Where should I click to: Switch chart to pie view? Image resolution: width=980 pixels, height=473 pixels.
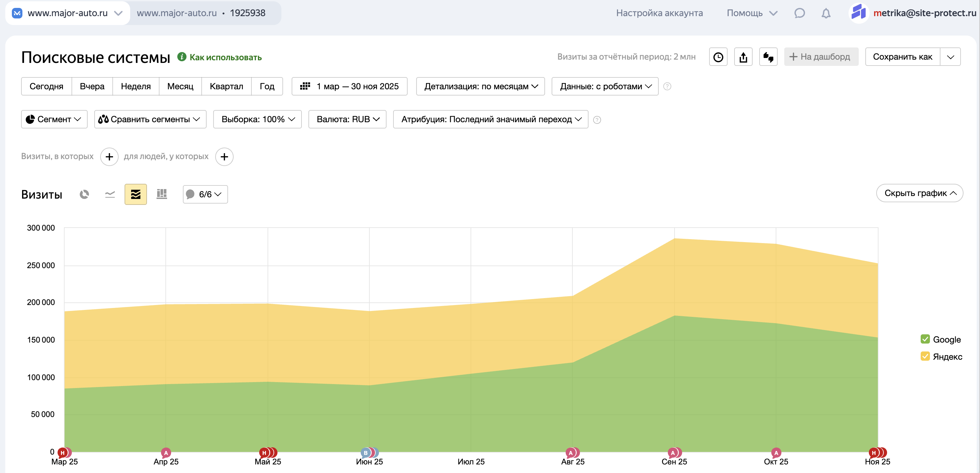[84, 194]
